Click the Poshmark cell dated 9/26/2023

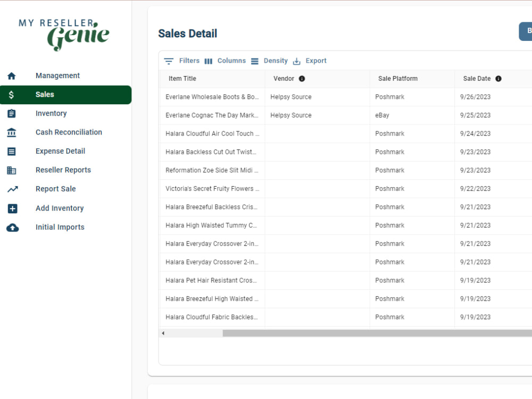[x=412, y=97]
